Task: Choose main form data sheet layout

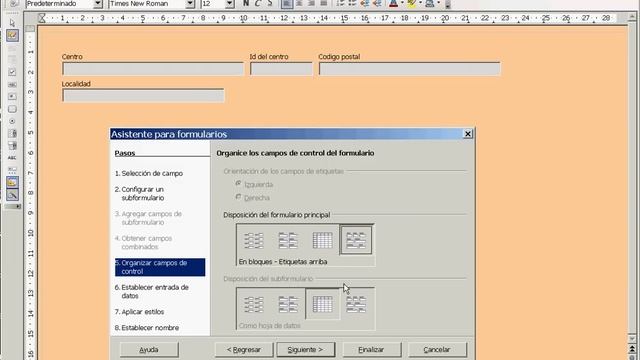Action: (x=322, y=240)
